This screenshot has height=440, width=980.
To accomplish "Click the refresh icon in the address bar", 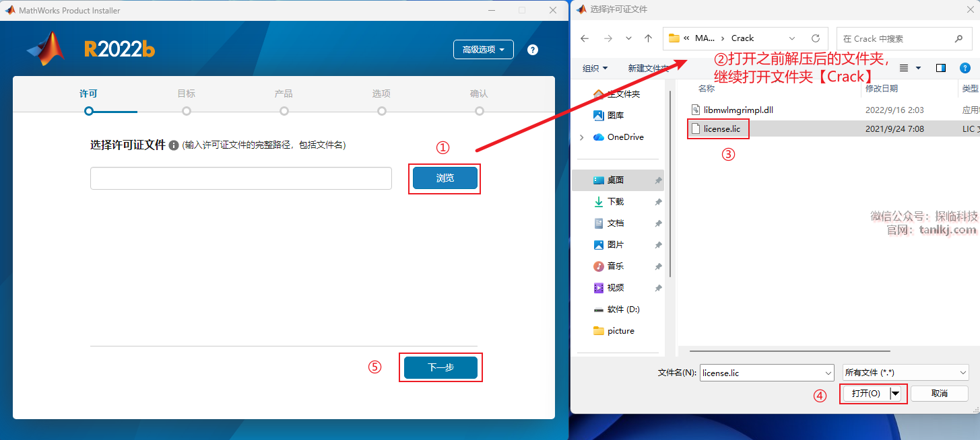I will 816,38.
